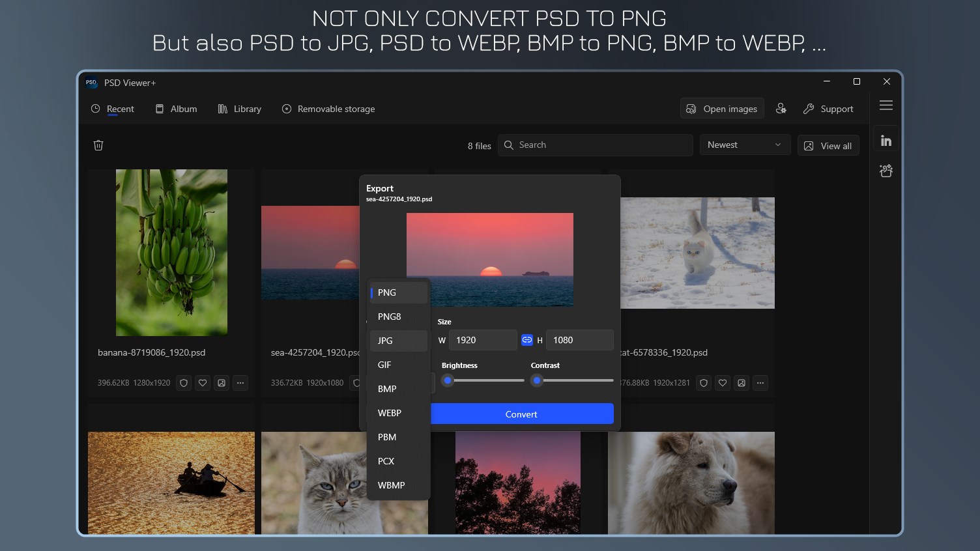
Task: Choose BMP in the format dropdown
Action: click(x=399, y=389)
